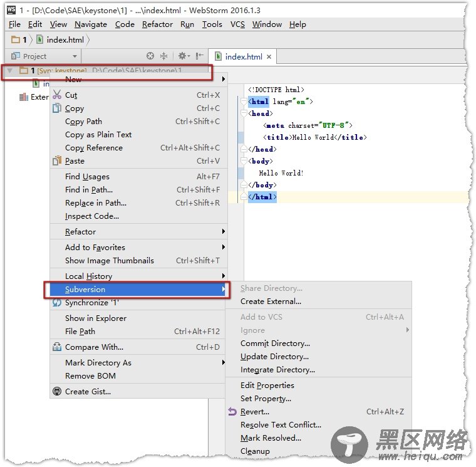Click the Cut scissors icon
476x467 pixels.
coord(57,95)
